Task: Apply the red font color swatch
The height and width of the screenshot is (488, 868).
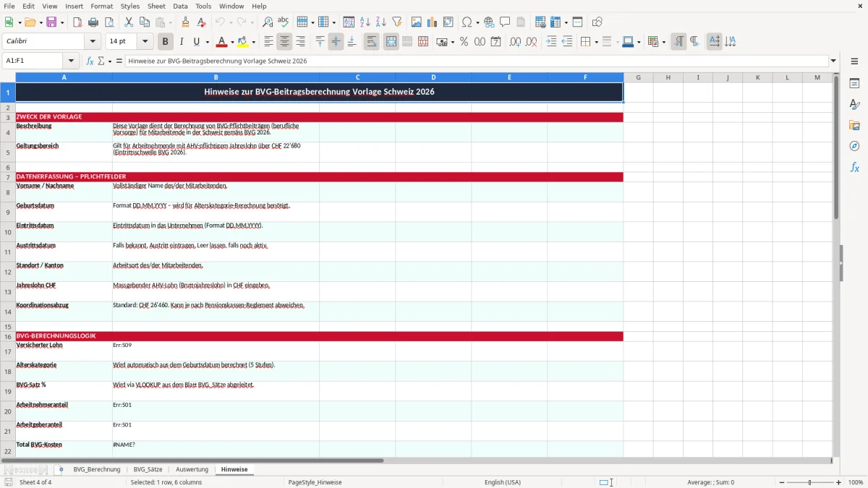Action: 221,42
